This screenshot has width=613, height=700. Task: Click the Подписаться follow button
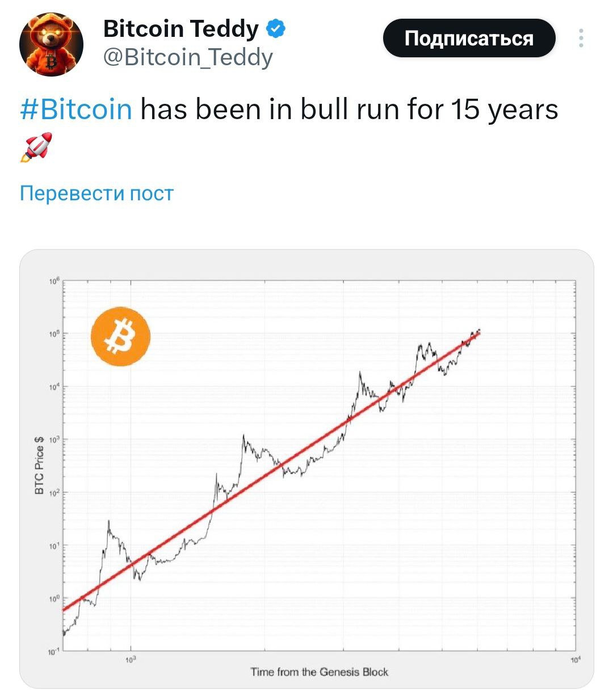469,39
